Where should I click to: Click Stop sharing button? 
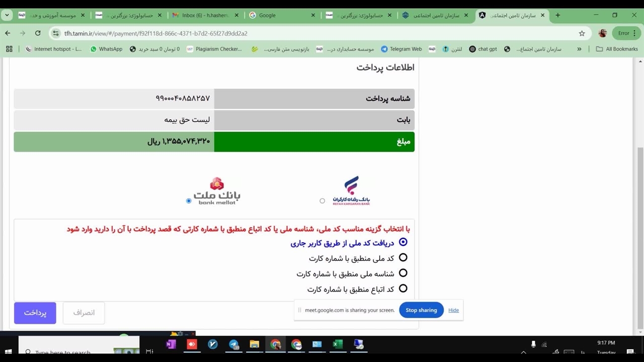[x=421, y=310]
